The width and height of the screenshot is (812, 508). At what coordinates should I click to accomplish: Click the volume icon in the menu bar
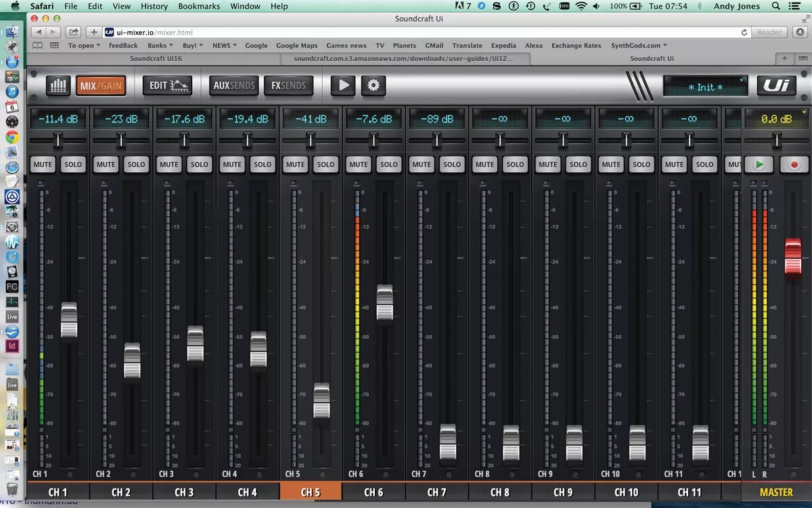pyautogui.click(x=598, y=6)
